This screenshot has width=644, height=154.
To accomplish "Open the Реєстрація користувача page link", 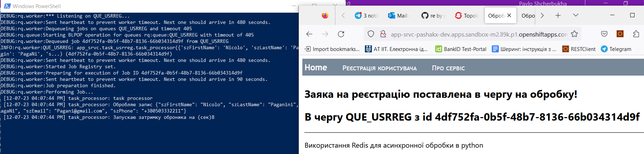I will pyautogui.click(x=379, y=68).
